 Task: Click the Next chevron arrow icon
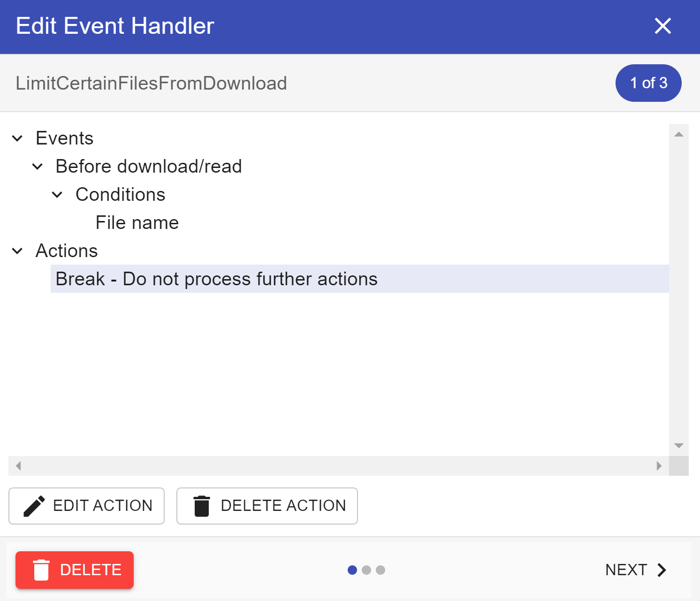click(662, 570)
